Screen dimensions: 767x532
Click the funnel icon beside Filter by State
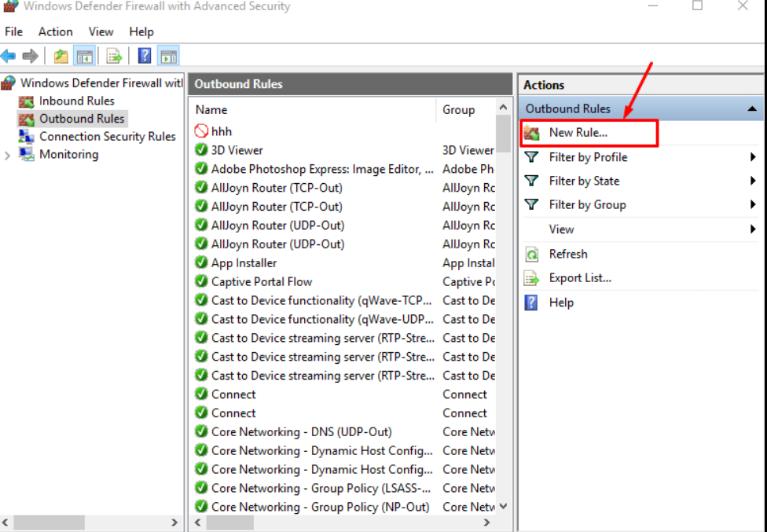(532, 181)
